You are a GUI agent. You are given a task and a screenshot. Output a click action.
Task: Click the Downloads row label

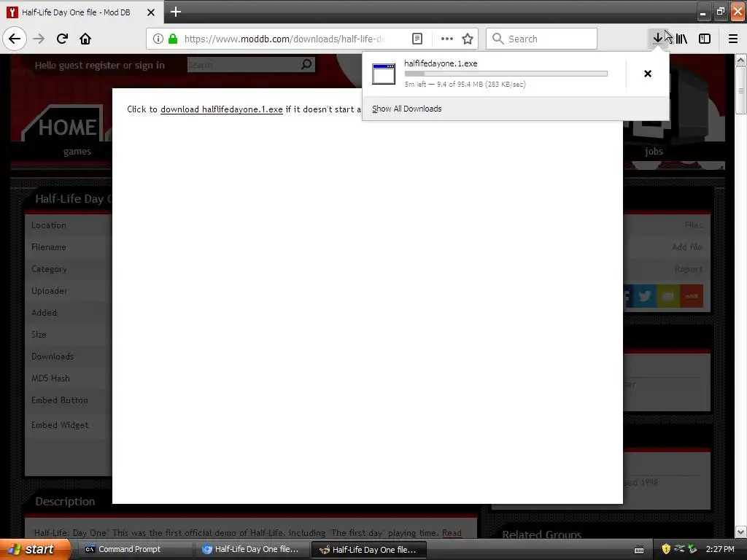point(53,356)
